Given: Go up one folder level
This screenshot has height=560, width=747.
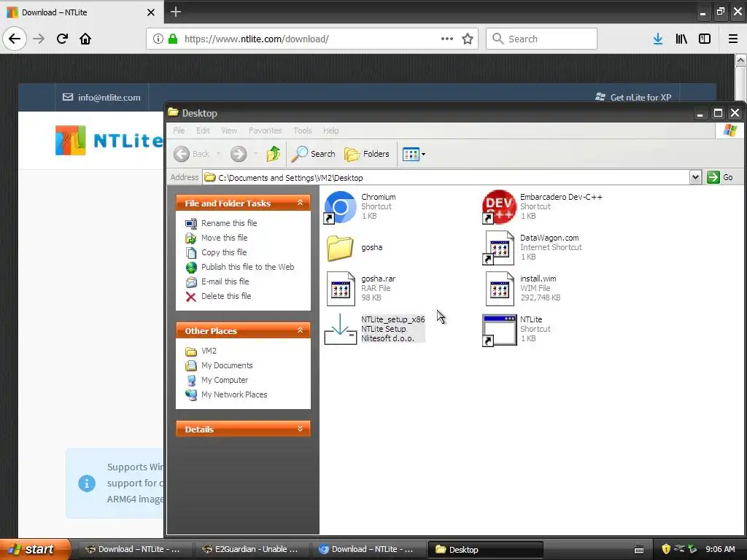Looking at the screenshot, I should (274, 154).
